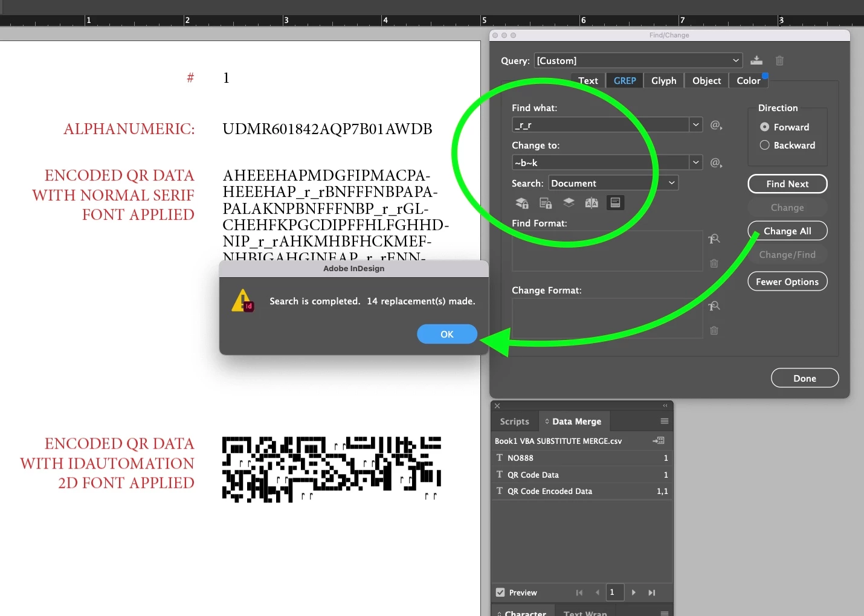
Task: Open the Character panel menu
Action: 665,612
